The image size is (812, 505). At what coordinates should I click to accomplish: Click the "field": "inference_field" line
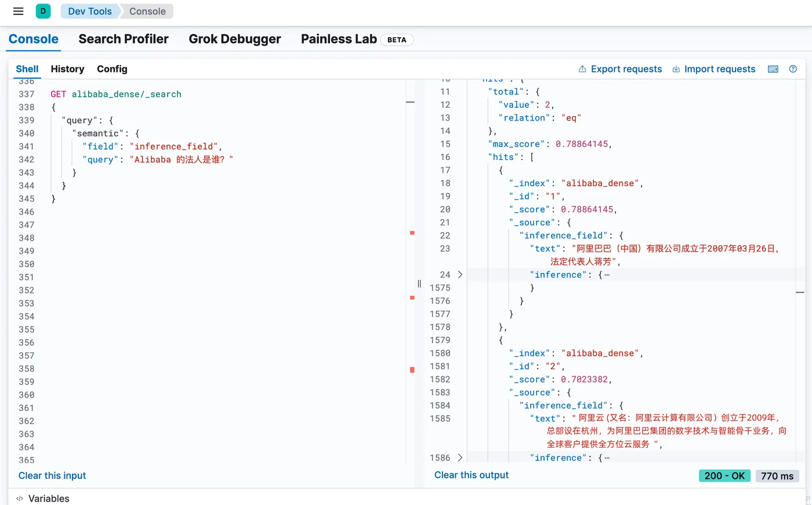(x=152, y=146)
